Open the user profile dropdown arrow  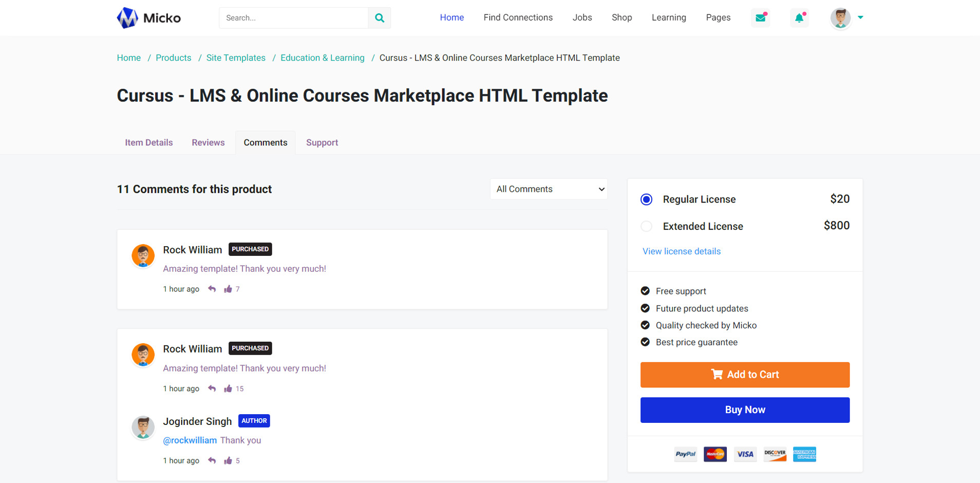(860, 17)
